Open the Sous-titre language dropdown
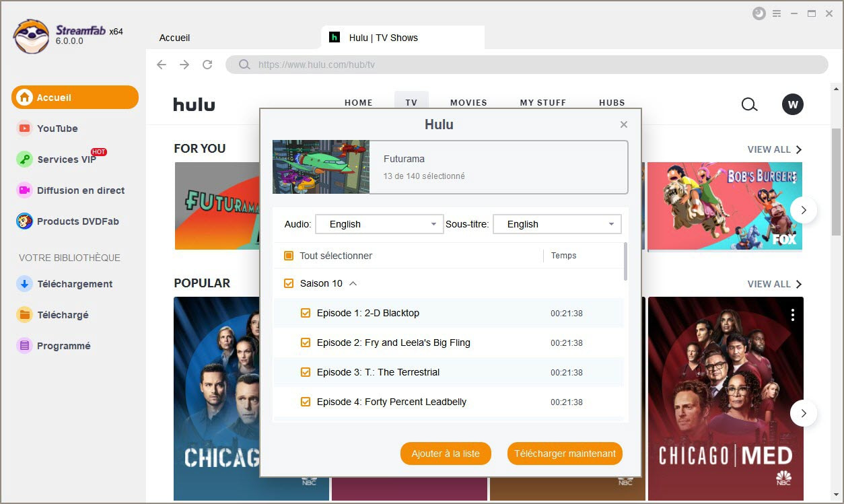Screen dimensions: 844x504 [557, 224]
